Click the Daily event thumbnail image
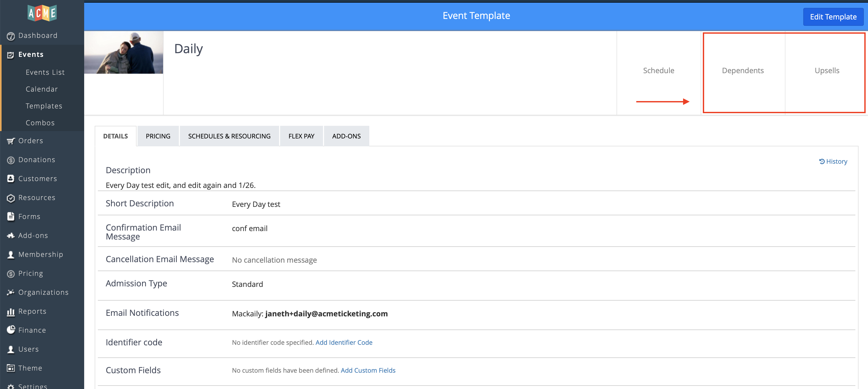Screen dimensions: 868x389 124,53
